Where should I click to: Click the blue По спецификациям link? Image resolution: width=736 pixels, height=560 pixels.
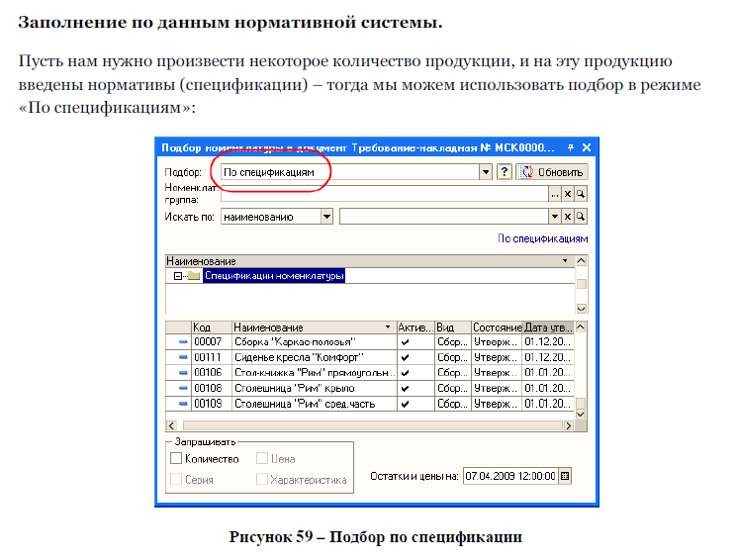click(543, 238)
